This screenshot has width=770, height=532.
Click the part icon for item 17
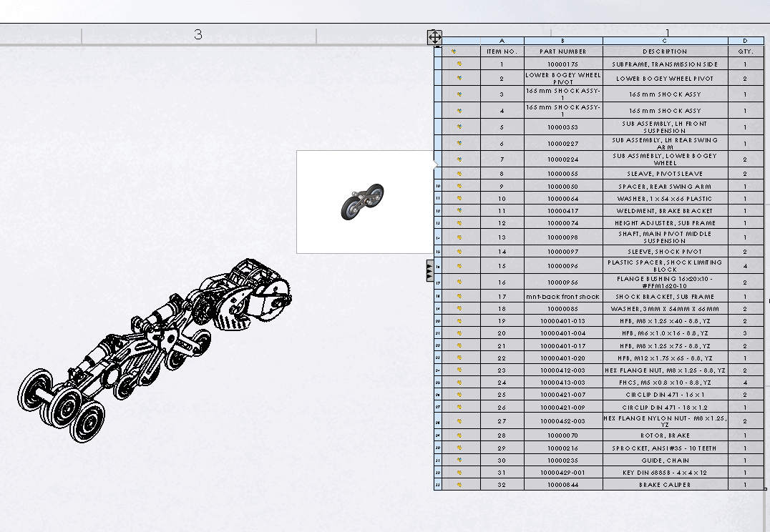tap(459, 297)
